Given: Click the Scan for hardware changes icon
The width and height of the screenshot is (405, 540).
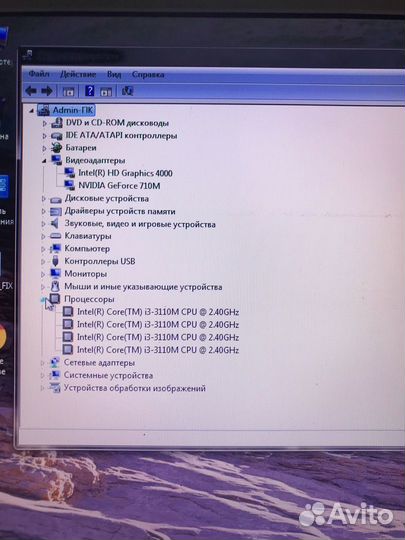Looking at the screenshot, I should point(127,91).
